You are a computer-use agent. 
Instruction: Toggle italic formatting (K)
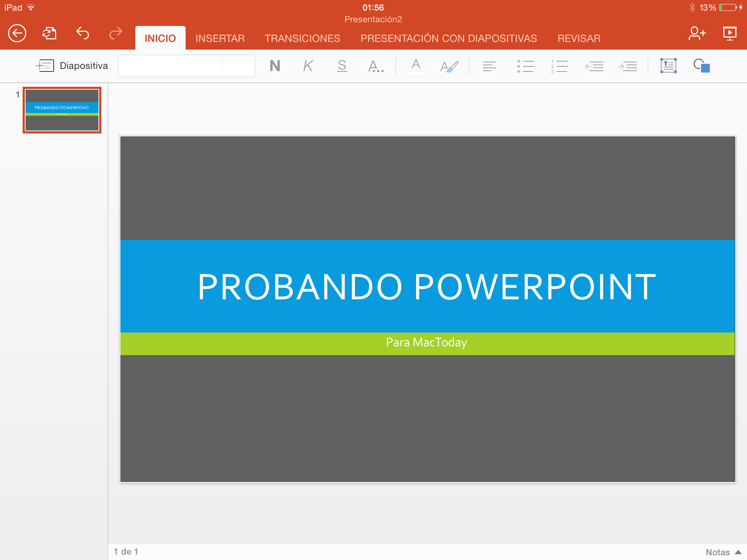308,66
